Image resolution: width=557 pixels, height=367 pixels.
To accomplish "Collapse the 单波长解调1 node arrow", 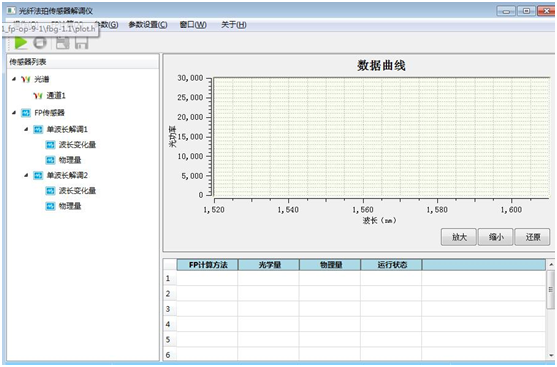I will click(26, 129).
